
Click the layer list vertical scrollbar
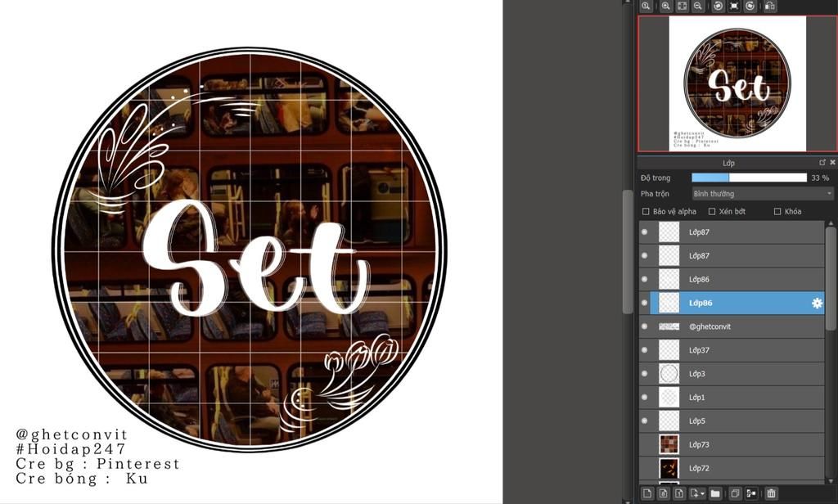pyautogui.click(x=830, y=278)
